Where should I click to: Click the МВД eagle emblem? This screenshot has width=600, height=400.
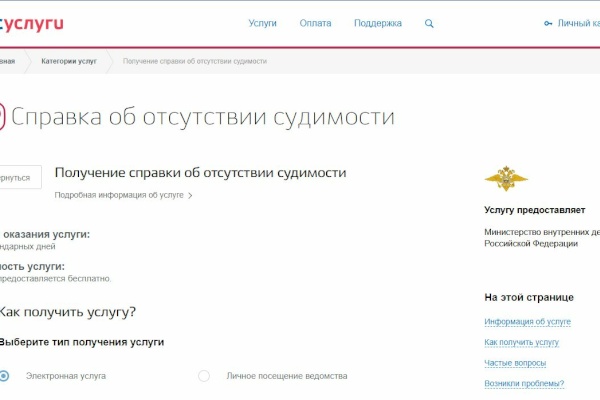pos(506,178)
